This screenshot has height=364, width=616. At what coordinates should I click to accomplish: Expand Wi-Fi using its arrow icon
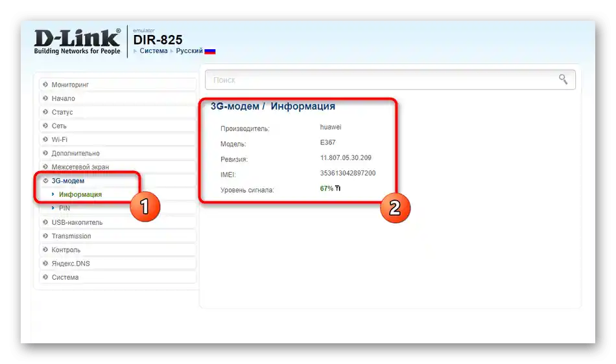45,139
